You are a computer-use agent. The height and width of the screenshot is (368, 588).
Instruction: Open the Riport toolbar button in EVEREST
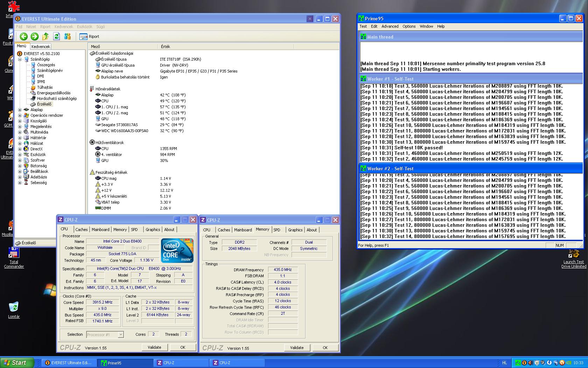pyautogui.click(x=90, y=36)
